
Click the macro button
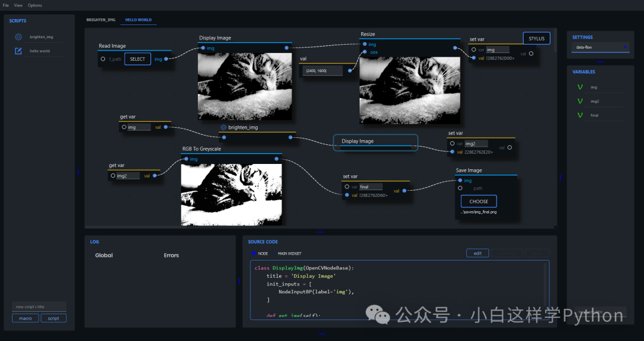(26, 318)
